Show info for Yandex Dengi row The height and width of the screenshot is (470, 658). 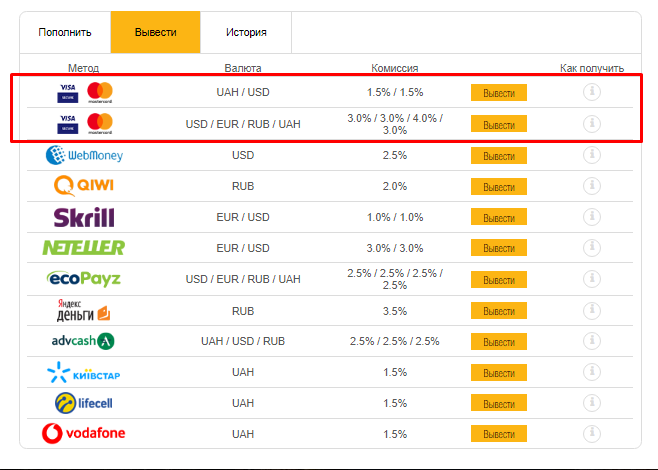[x=592, y=310]
